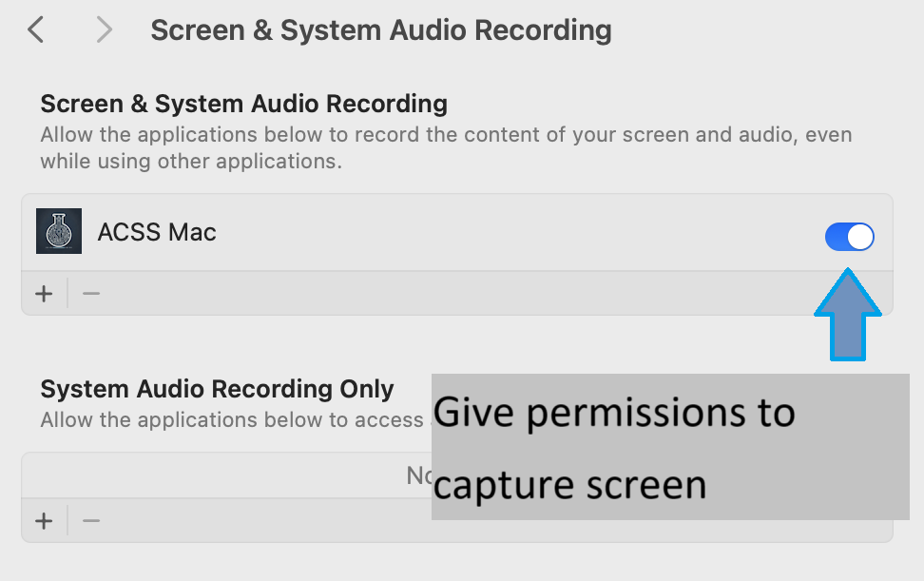Add app to System Audio Recording Only list
The width and height of the screenshot is (924, 581).
point(44,521)
